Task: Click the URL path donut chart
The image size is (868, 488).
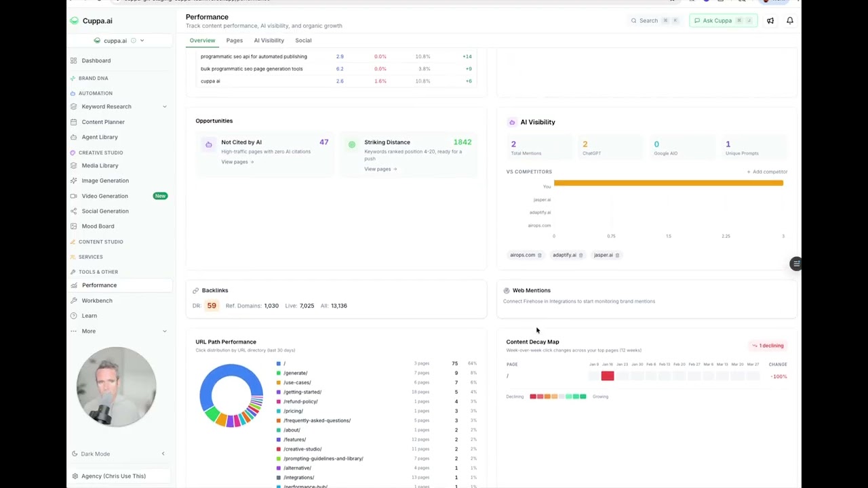Action: click(x=231, y=396)
